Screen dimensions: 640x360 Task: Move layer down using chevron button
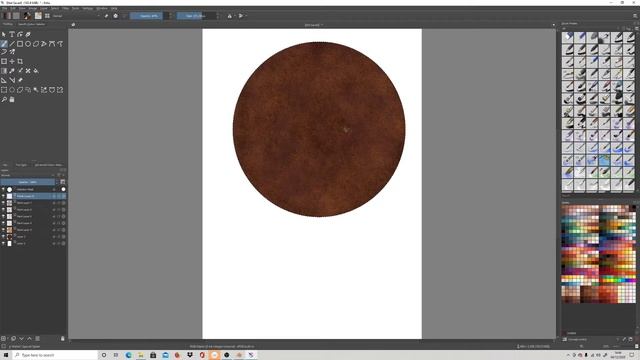tap(22, 338)
